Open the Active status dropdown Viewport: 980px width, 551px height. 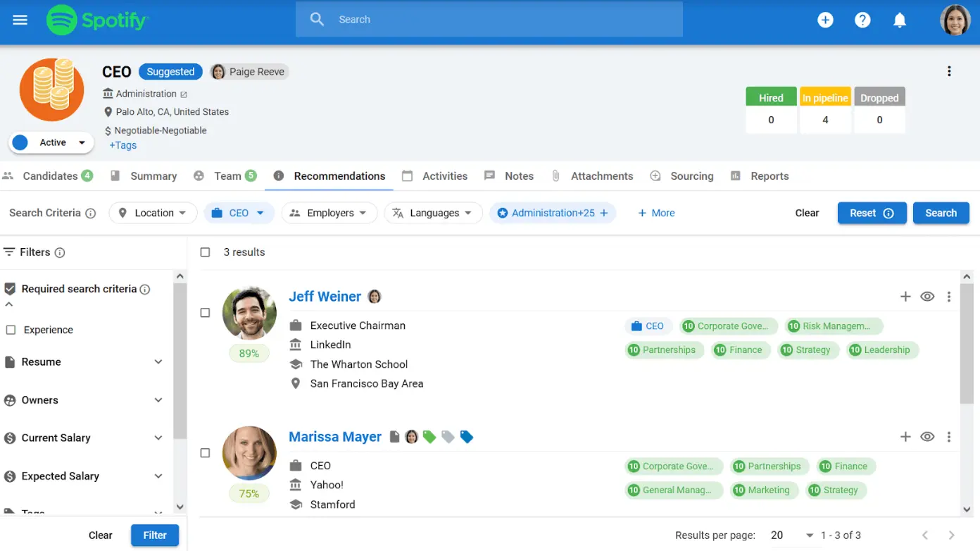50,142
